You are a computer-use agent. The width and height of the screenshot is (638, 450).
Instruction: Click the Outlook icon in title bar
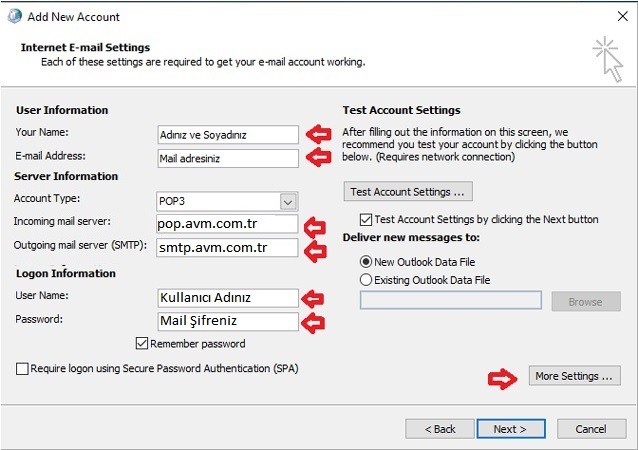click(12, 16)
